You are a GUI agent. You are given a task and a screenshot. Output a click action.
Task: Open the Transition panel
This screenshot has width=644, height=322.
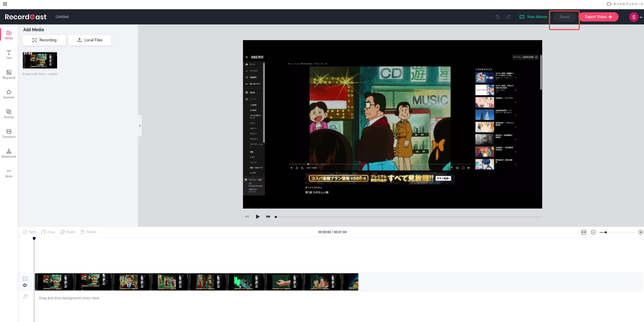point(9,134)
